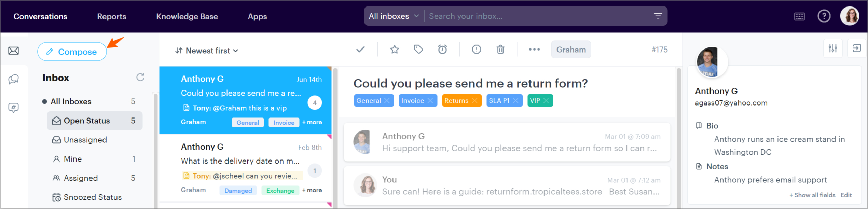Open keyboard shortcuts icon in top bar
Image resolution: width=868 pixels, height=209 pixels.
pos(799,16)
